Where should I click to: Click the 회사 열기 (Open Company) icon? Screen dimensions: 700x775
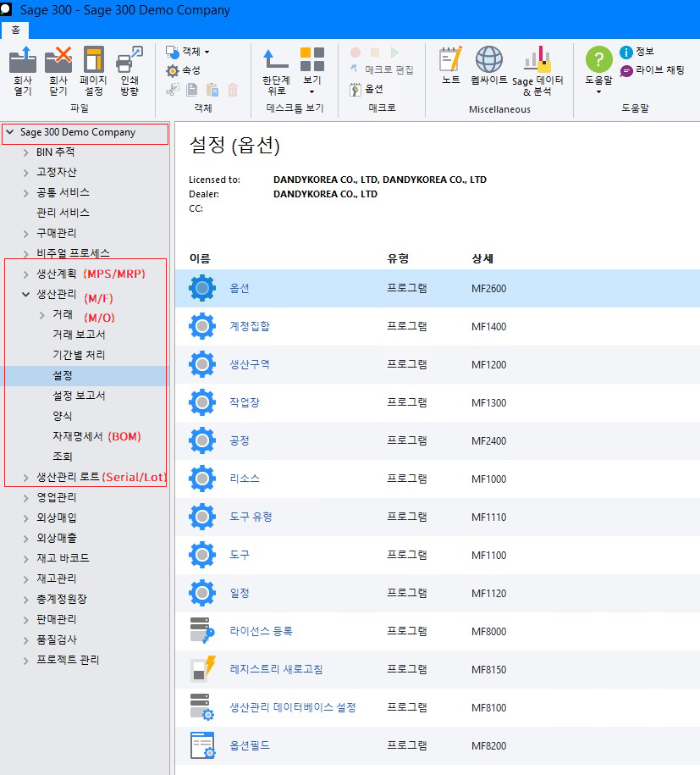[x=21, y=62]
